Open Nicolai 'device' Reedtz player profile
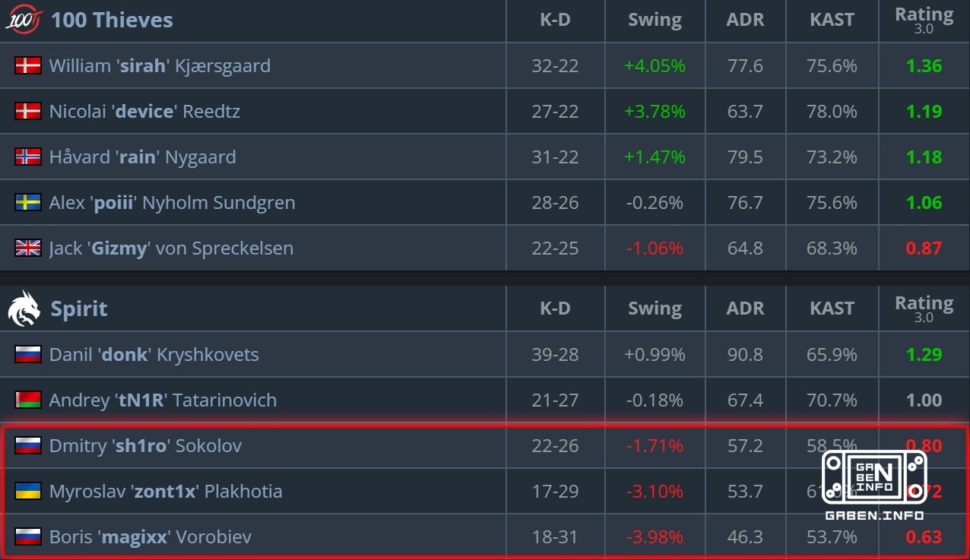The width and height of the screenshot is (970, 560). [144, 112]
